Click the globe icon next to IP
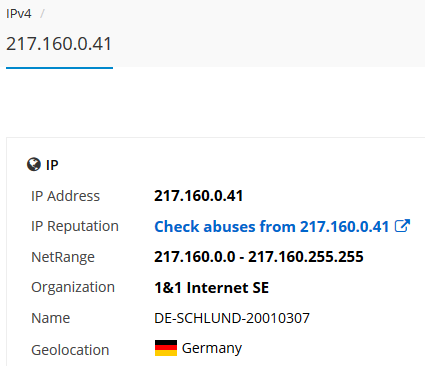425x366 pixels. [x=34, y=165]
